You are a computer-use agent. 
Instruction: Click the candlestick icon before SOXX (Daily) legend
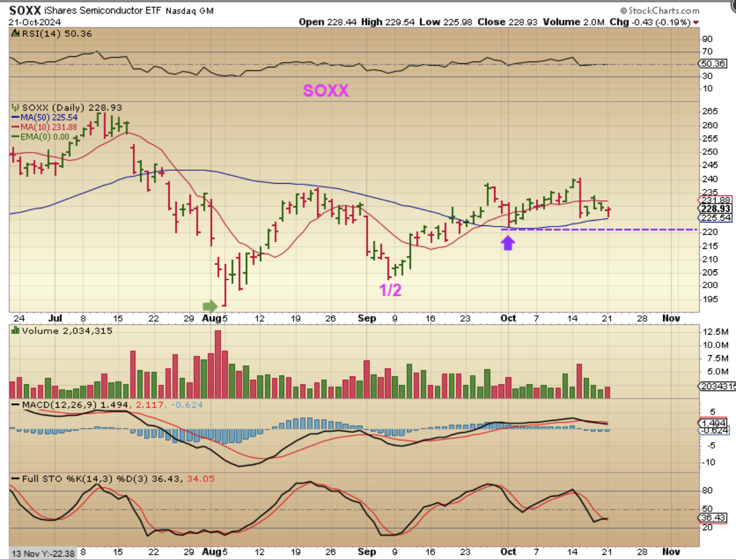[15, 107]
